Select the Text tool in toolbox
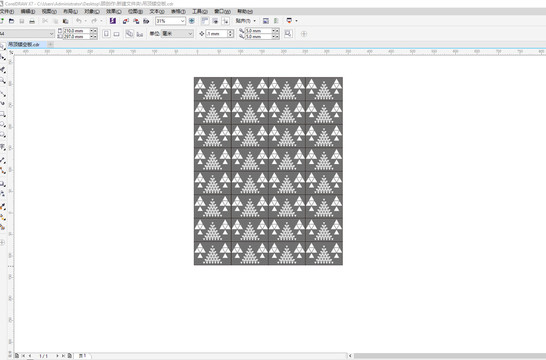Viewport: 546px width, 360px height. point(3,147)
